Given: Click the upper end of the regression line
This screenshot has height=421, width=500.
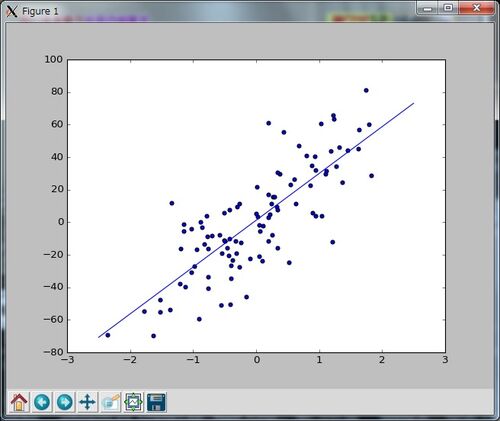Looking at the screenshot, I should [413, 103].
